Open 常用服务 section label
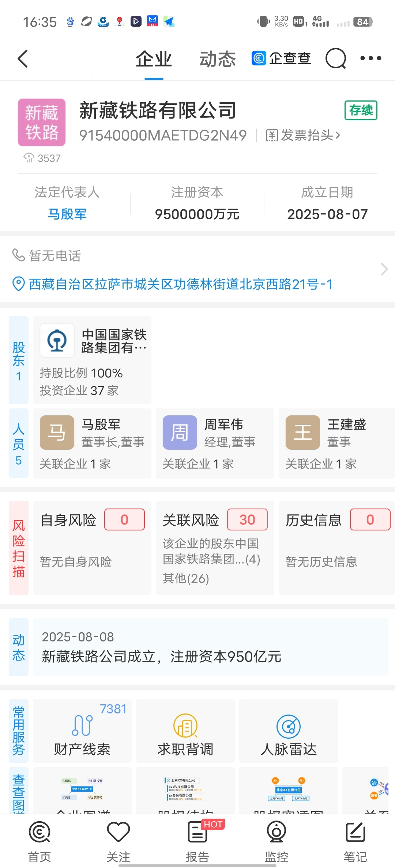Viewport: 395px width, 868px height. pyautogui.click(x=19, y=731)
